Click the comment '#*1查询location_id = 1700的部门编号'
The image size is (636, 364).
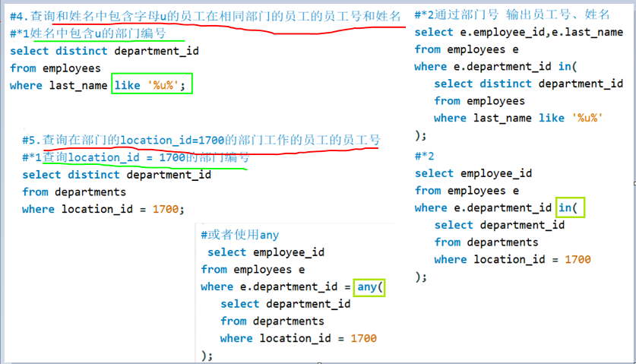[x=136, y=157]
